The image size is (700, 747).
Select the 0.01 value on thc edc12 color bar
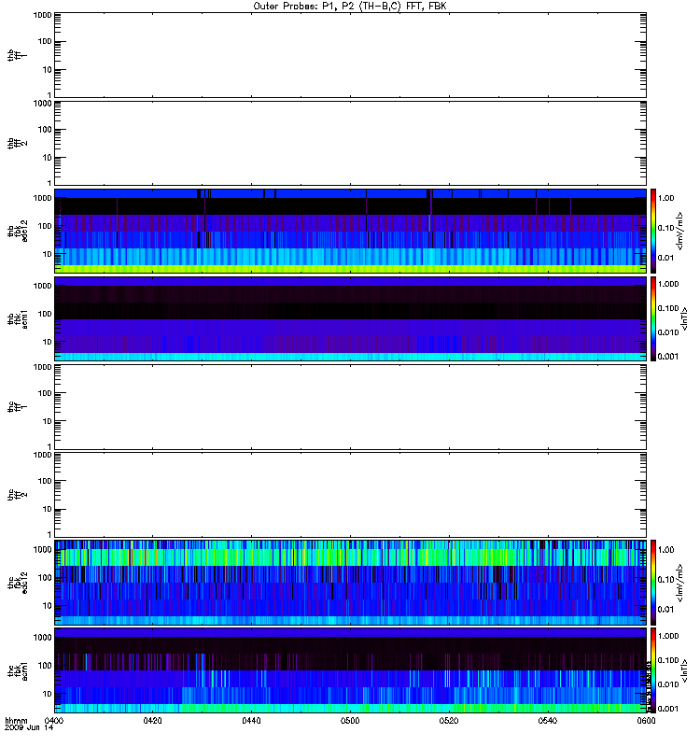(x=665, y=609)
